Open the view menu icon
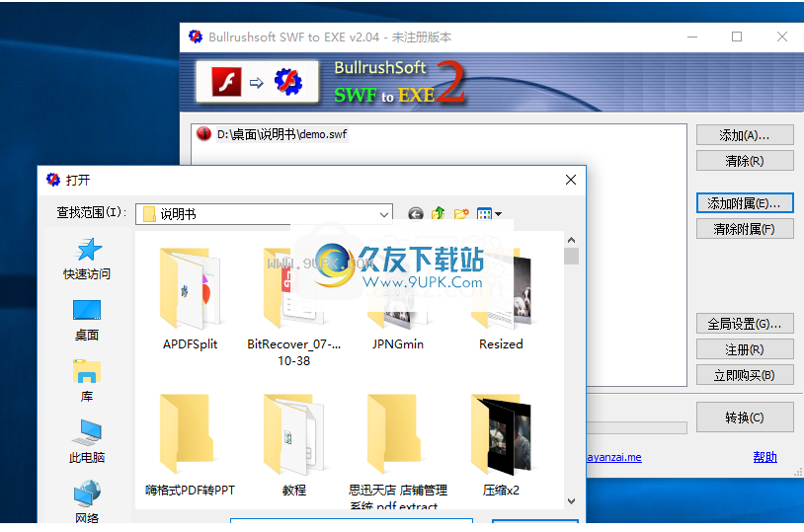Screen dimensions: 804x532 tap(489, 214)
